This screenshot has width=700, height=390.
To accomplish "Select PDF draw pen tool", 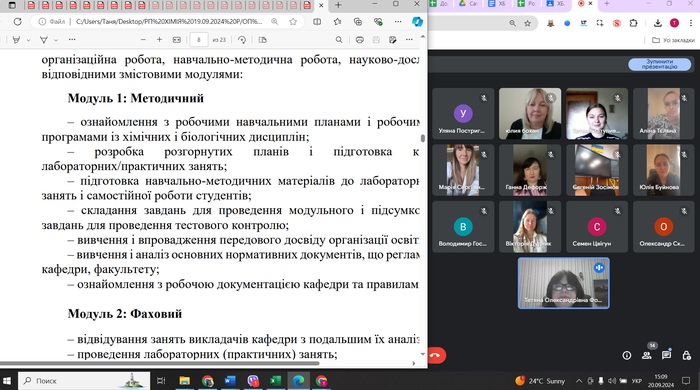I will pyautogui.click(x=44, y=40).
